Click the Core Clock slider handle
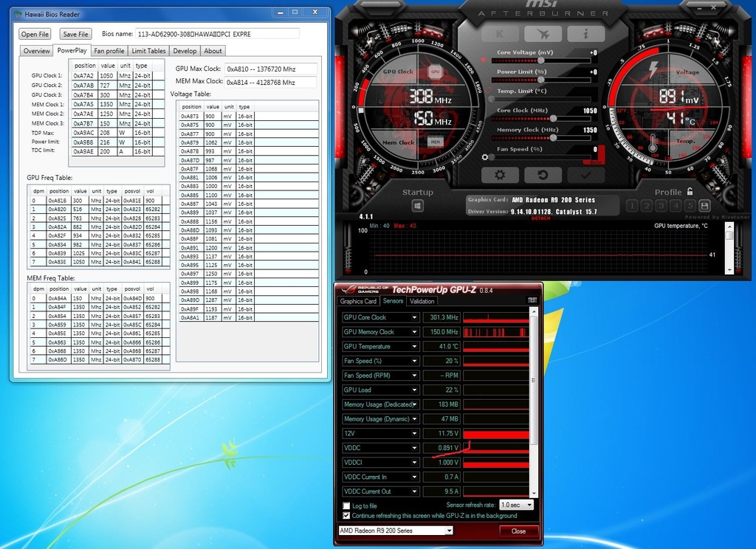 coord(554,119)
